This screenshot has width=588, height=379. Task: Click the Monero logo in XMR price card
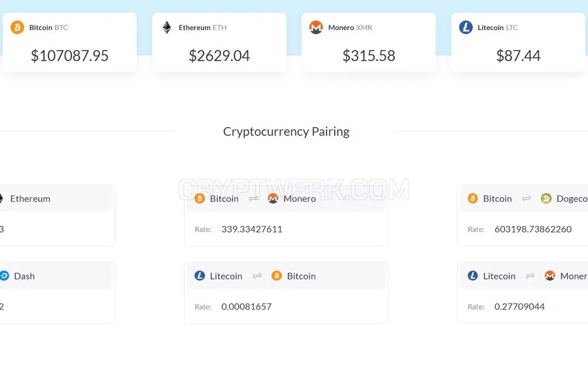[316, 28]
